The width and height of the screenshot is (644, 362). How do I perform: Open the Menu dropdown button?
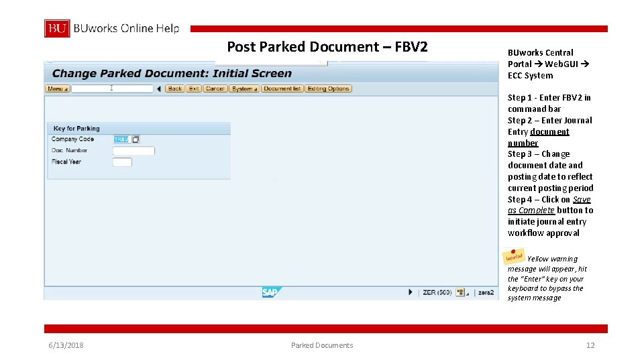[x=57, y=88]
